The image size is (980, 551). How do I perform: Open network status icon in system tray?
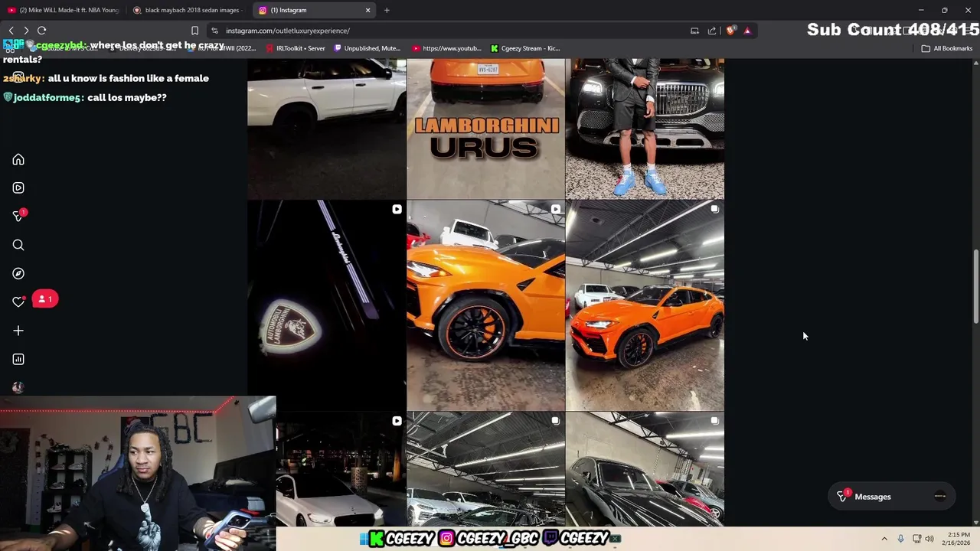(x=916, y=539)
